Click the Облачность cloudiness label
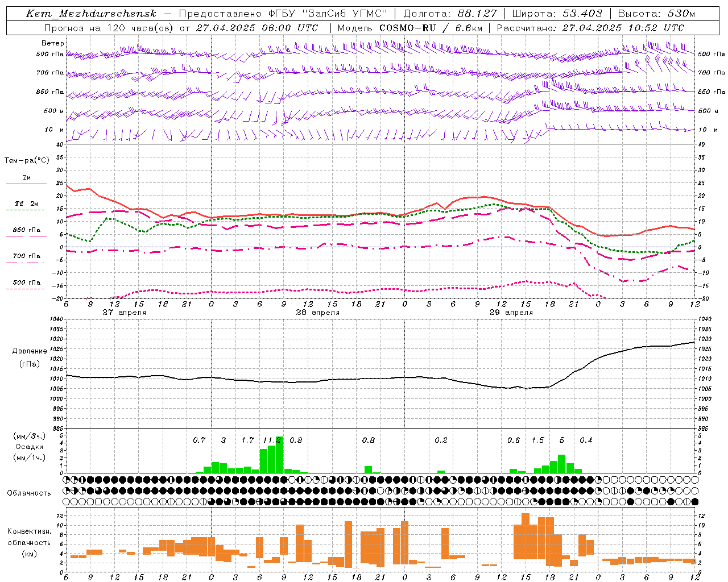The image size is (728, 582). click(x=29, y=493)
